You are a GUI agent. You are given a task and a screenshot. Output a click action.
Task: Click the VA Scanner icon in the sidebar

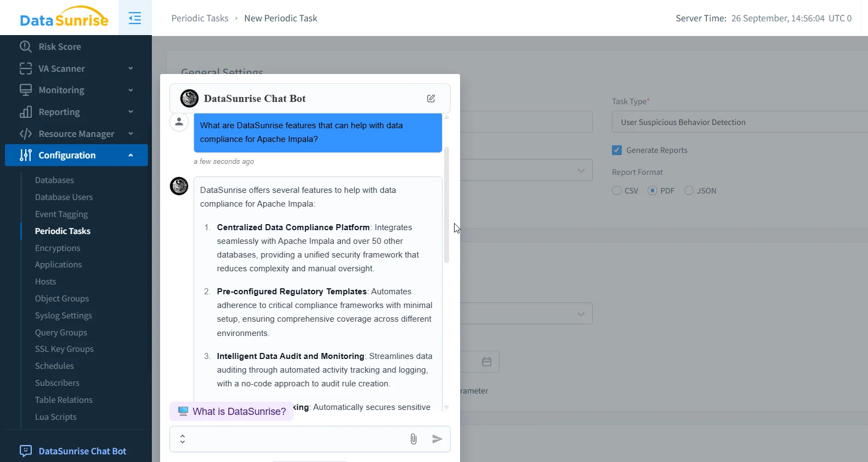(x=26, y=69)
